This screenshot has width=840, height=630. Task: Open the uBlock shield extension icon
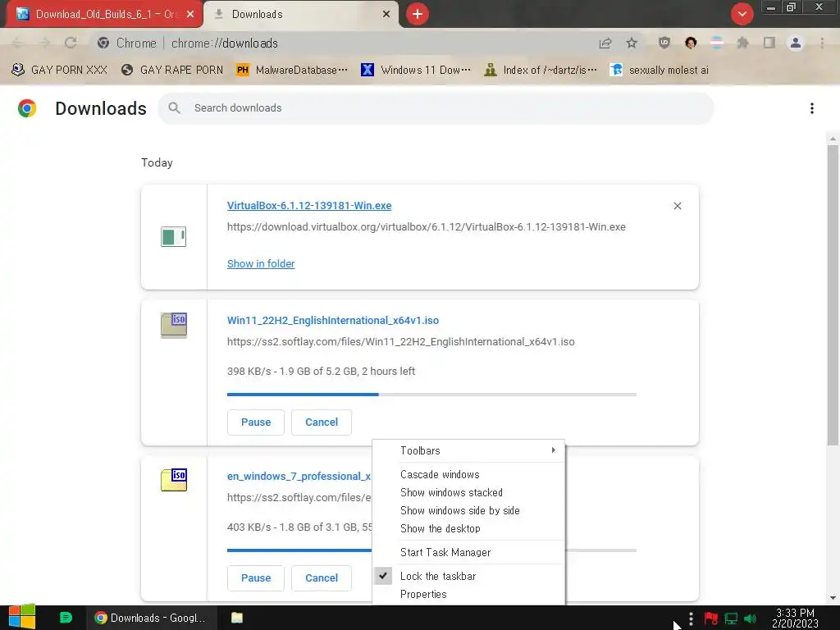click(664, 43)
